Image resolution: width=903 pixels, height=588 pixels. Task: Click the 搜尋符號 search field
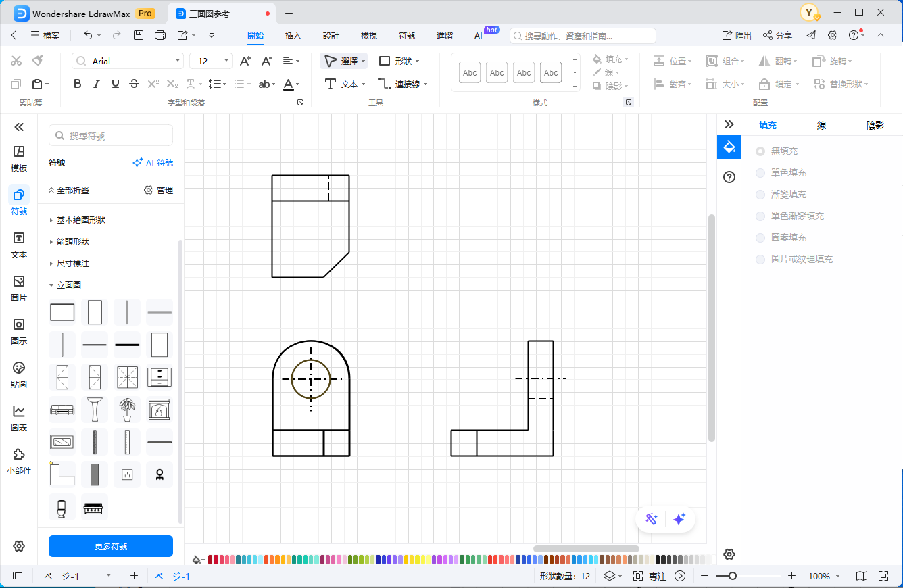click(111, 136)
